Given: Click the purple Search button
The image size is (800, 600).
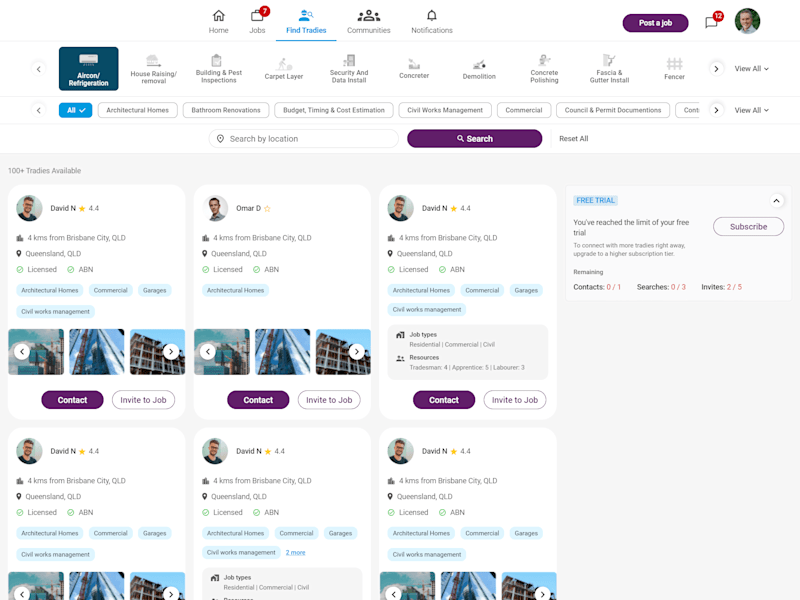Looking at the screenshot, I should pyautogui.click(x=474, y=139).
